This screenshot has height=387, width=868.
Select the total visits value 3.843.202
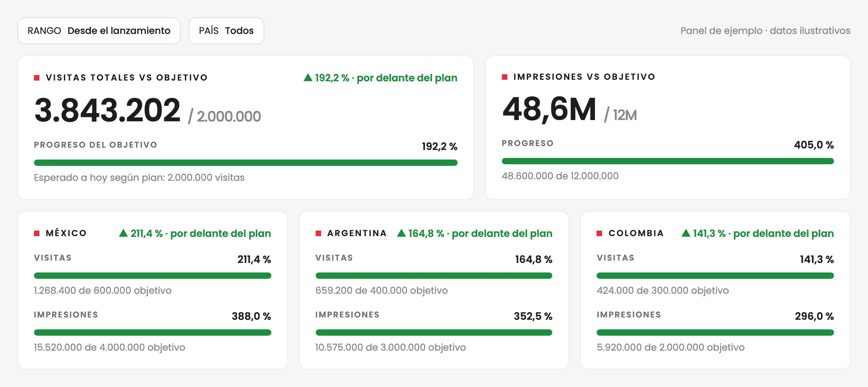pyautogui.click(x=107, y=110)
